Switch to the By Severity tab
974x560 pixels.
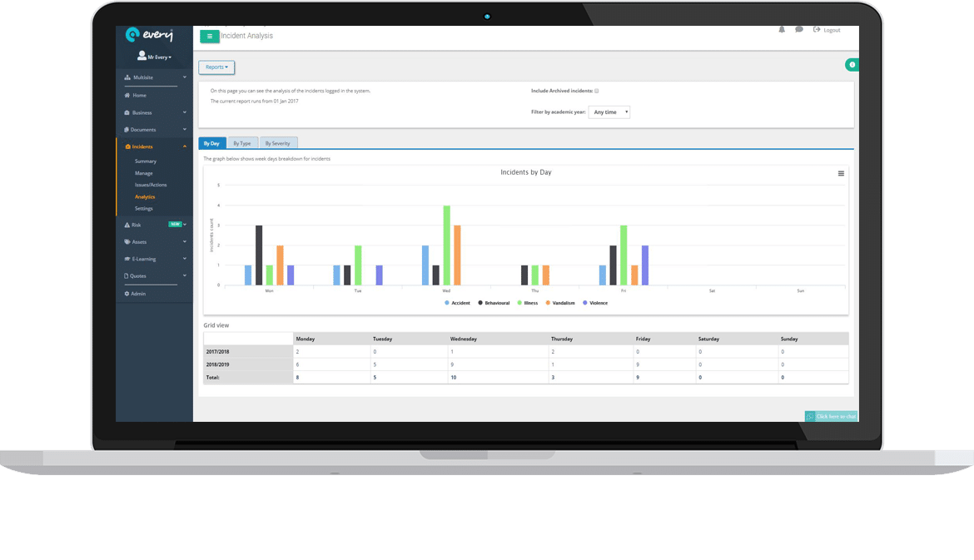[x=278, y=143]
